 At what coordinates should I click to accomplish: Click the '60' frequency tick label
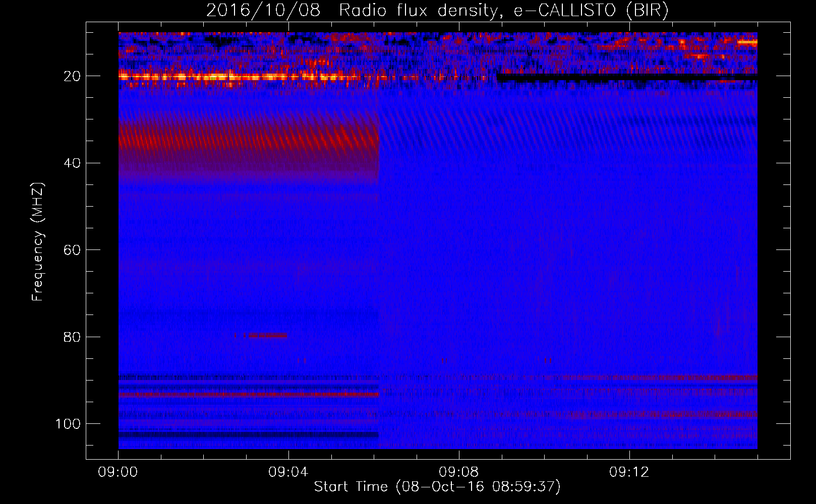tap(72, 250)
